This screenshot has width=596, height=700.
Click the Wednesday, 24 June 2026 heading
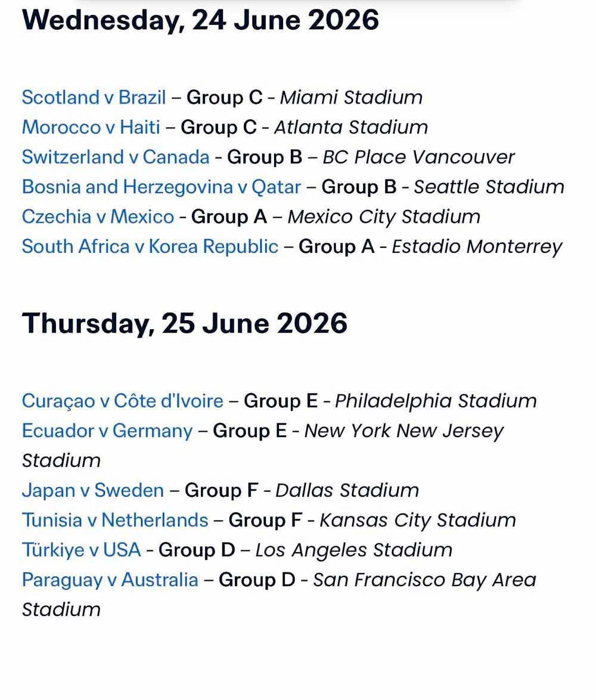pos(200,20)
